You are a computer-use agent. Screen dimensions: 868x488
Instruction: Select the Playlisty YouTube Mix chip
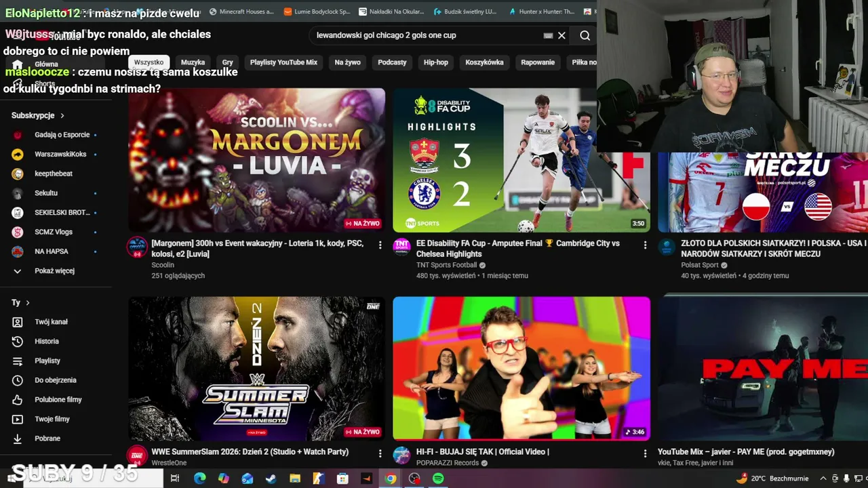[283, 62]
